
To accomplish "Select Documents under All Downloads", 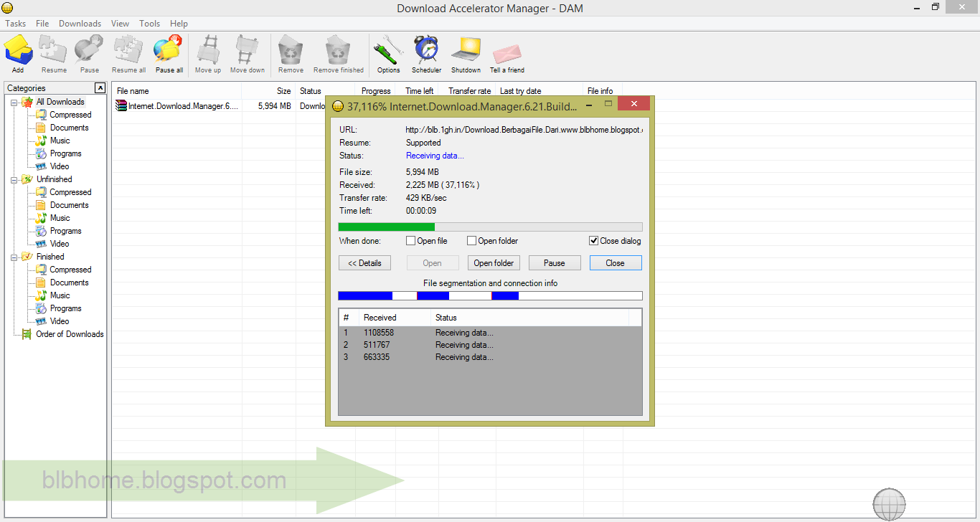I will tap(70, 128).
